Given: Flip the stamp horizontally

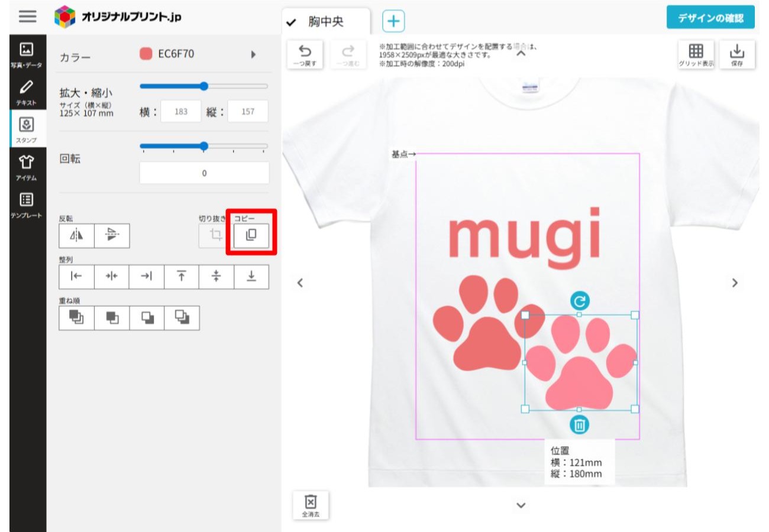Looking at the screenshot, I should point(77,236).
